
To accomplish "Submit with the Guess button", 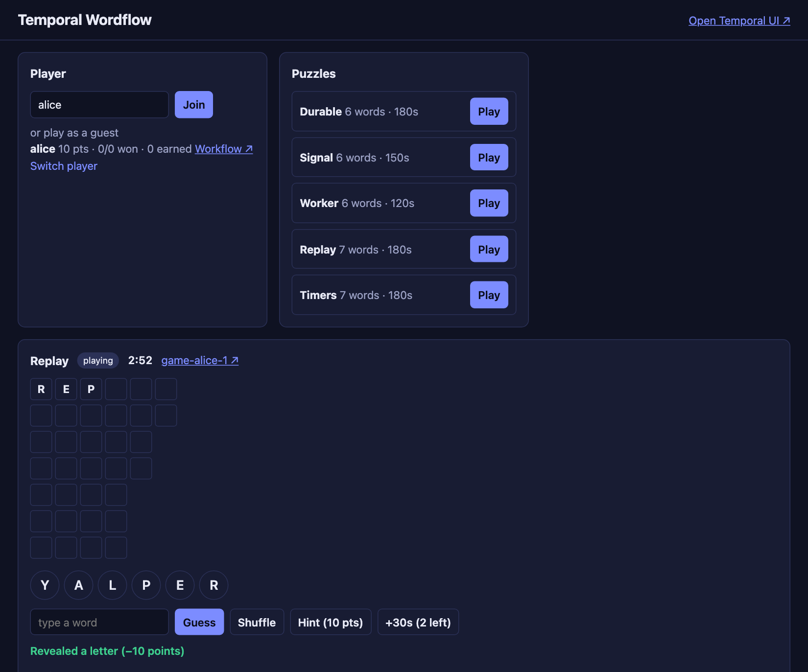I will [199, 622].
